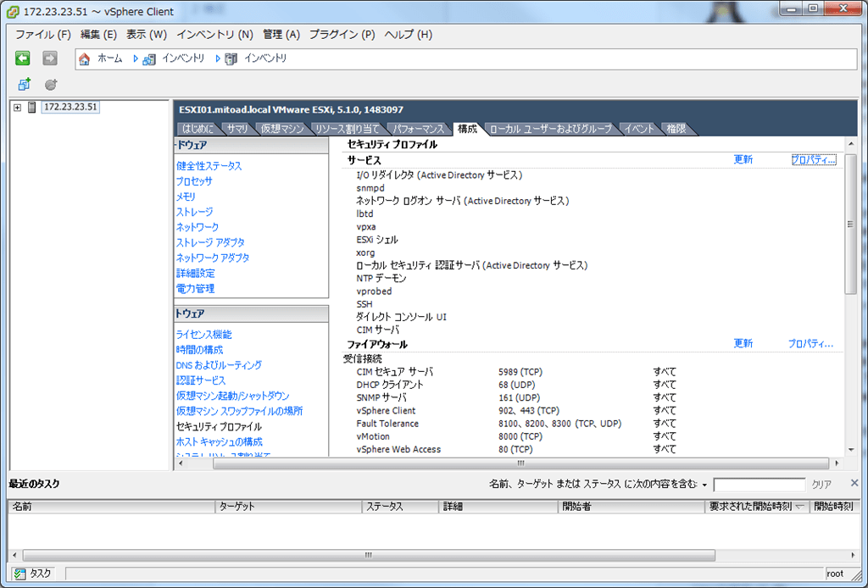Image resolution: width=868 pixels, height=588 pixels.
Task: Open the task filter dropdown arrow
Action: (704, 485)
